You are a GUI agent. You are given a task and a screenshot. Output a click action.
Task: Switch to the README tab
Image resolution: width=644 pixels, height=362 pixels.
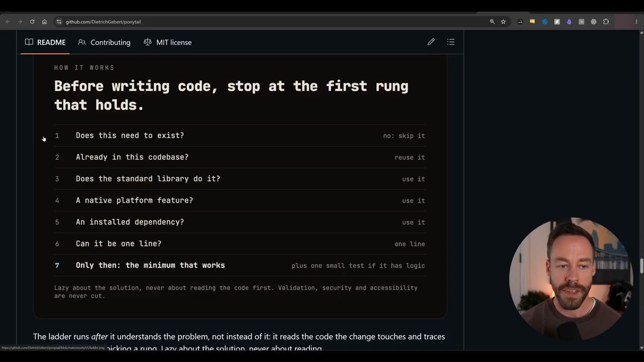click(x=45, y=42)
